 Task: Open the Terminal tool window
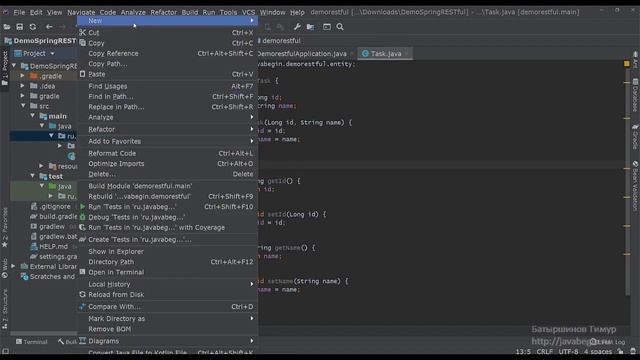[x=31, y=342]
